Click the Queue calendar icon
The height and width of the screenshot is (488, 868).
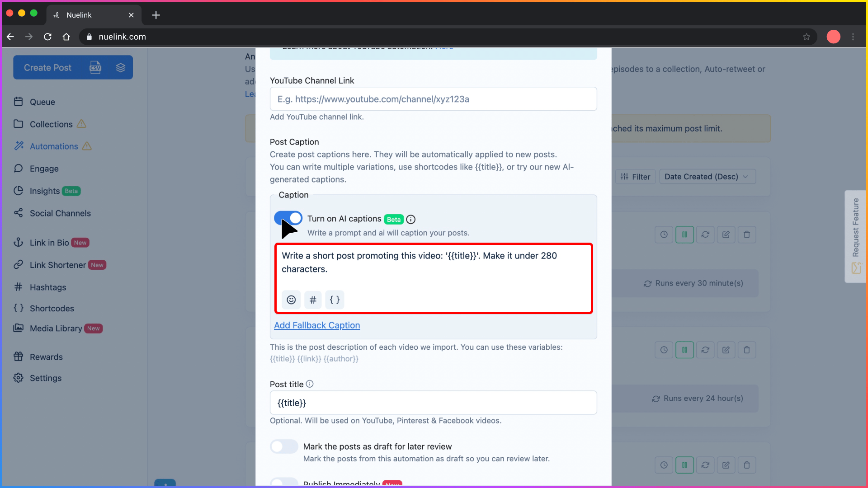[18, 102]
